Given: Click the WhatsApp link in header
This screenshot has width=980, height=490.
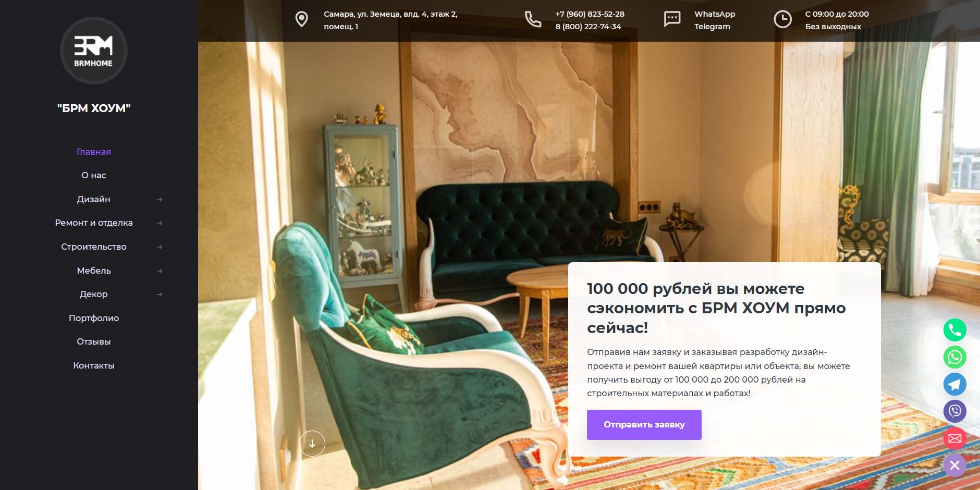Looking at the screenshot, I should [715, 14].
